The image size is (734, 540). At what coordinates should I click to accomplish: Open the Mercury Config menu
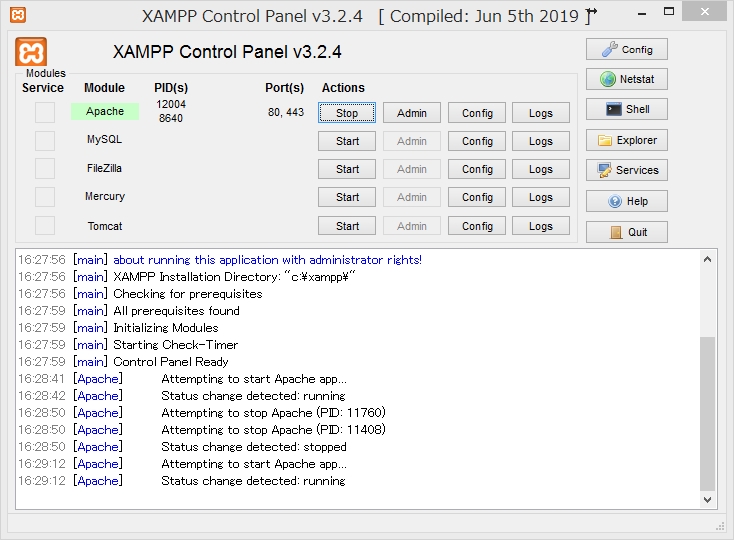tap(477, 197)
